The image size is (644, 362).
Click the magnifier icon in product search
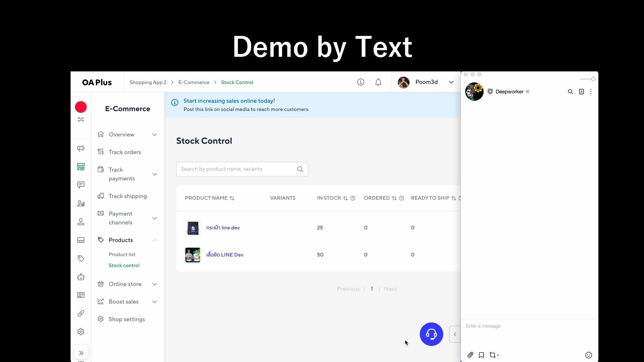tap(300, 169)
